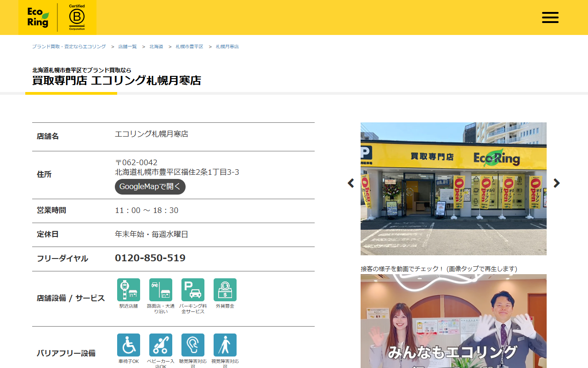588x368 pixels.
Task: Click the 営業時間 row label
Action: coord(51,210)
